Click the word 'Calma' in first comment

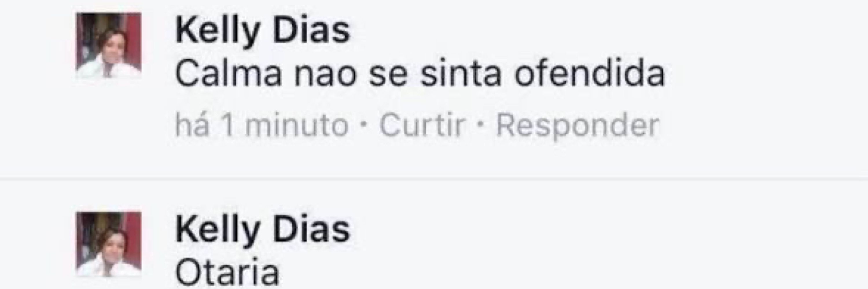(229, 74)
